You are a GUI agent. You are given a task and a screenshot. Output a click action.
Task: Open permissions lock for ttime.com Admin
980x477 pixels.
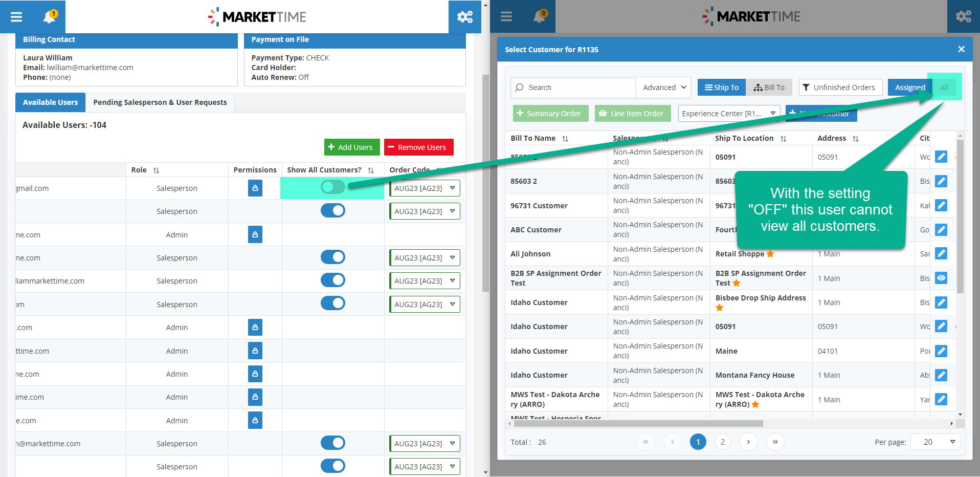click(255, 351)
